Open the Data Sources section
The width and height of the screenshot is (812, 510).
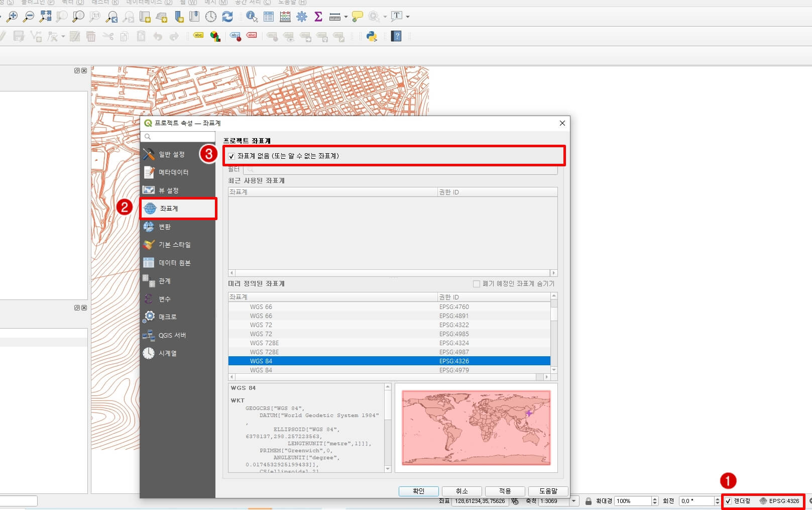click(178, 263)
